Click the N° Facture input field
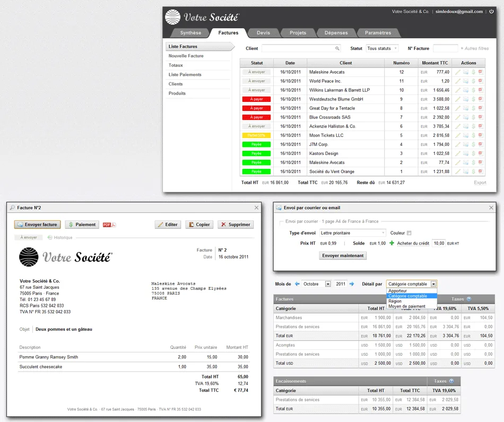 point(445,48)
